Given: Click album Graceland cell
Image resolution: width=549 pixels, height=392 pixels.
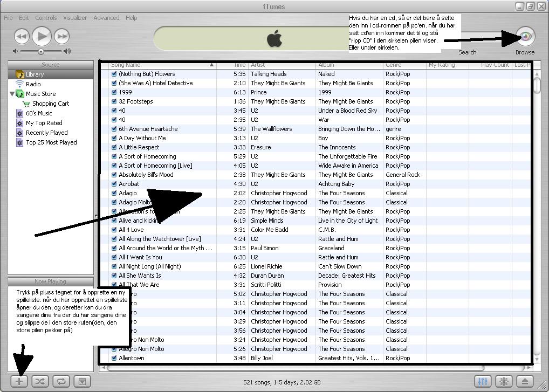Looking at the screenshot, I should tap(331, 248).
